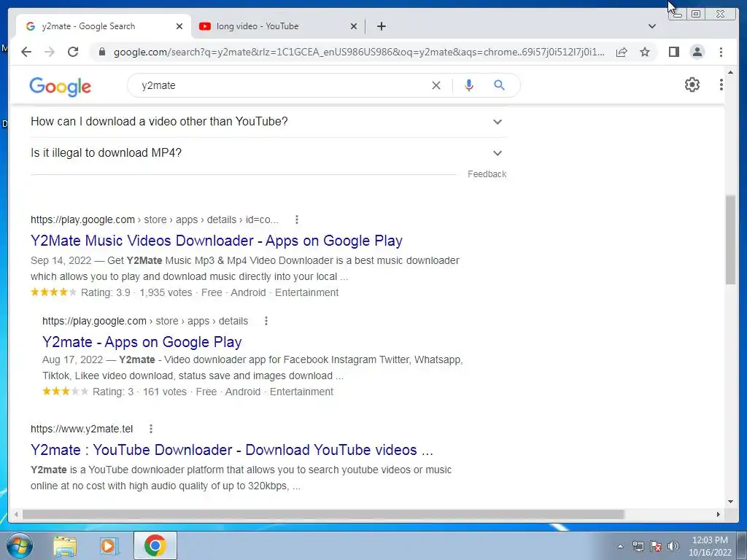Share this page from address bar
Image resolution: width=747 pixels, height=560 pixels.
click(622, 52)
